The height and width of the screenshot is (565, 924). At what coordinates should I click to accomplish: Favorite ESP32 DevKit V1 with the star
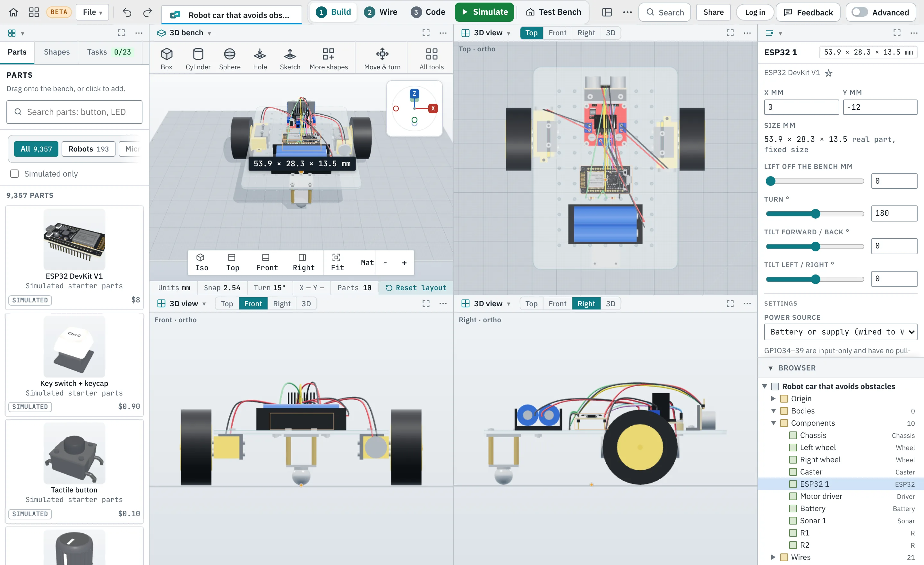tap(828, 73)
